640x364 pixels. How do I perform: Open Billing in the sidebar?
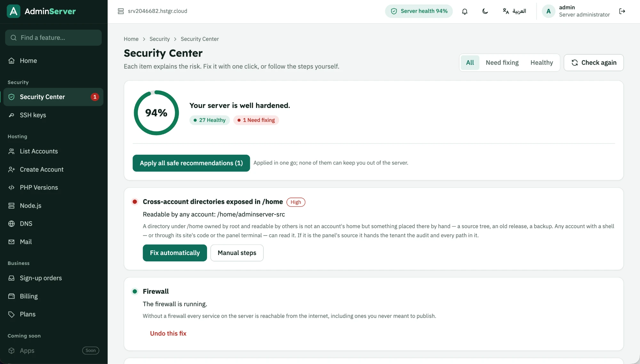[53, 296]
